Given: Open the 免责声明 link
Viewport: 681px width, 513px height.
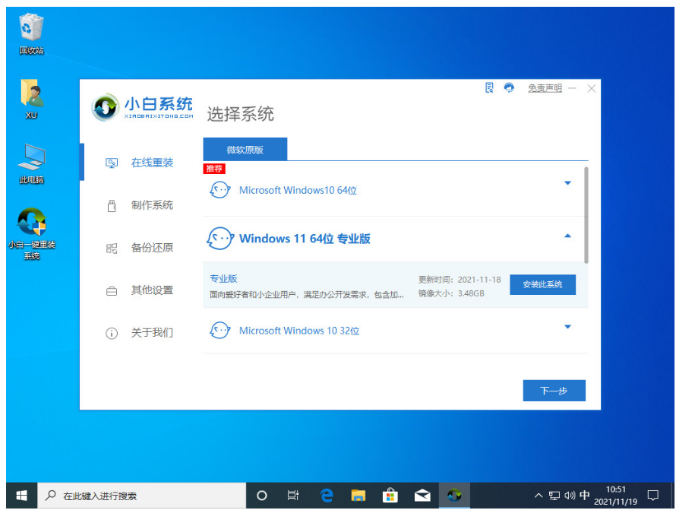Looking at the screenshot, I should (x=545, y=89).
